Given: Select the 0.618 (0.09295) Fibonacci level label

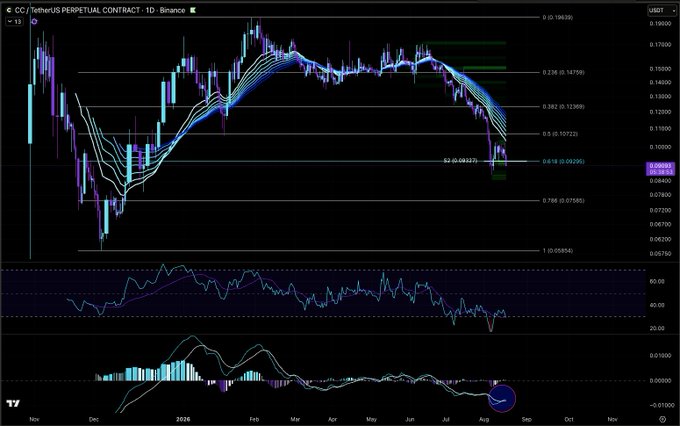Looking at the screenshot, I should pyautogui.click(x=563, y=161).
